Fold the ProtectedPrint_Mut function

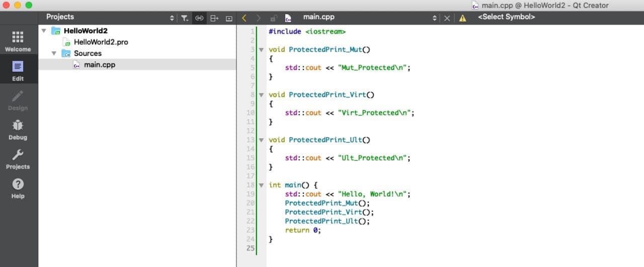pos(261,50)
